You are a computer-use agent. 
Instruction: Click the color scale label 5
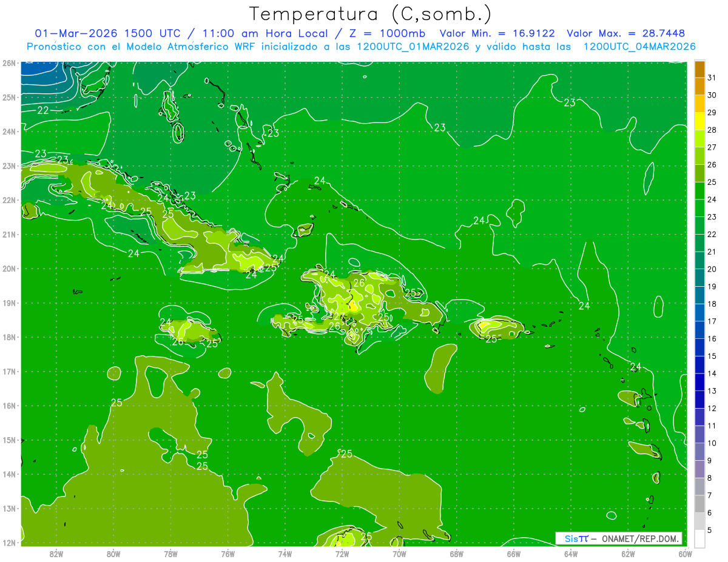[710, 530]
